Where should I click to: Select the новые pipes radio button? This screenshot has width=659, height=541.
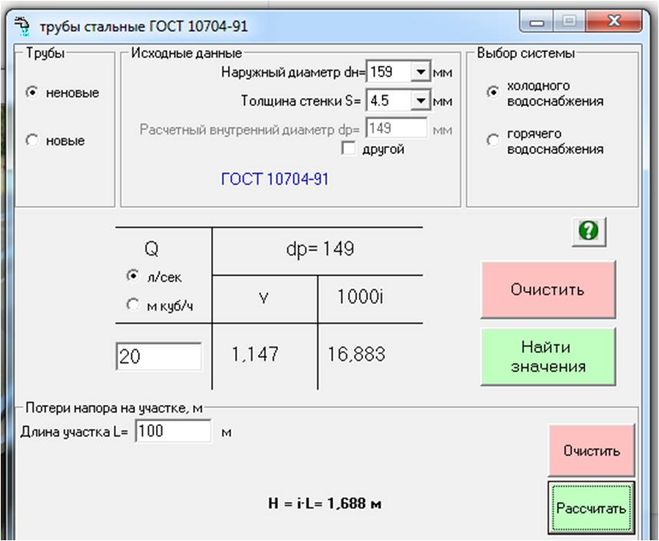pos(32,141)
